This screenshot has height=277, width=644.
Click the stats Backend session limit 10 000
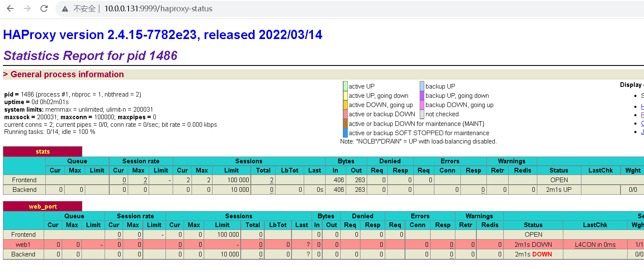[x=239, y=190]
